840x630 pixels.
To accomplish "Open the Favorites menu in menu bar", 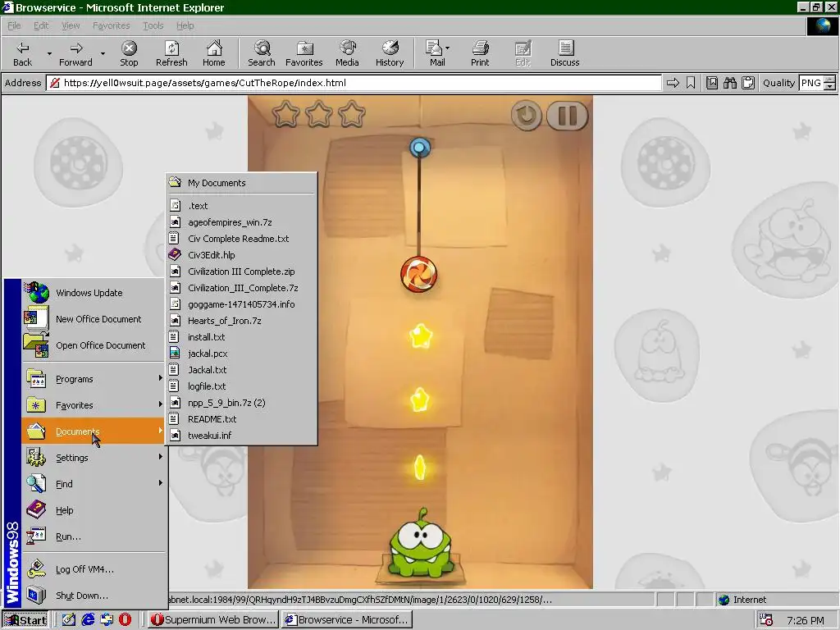I will coord(111,25).
